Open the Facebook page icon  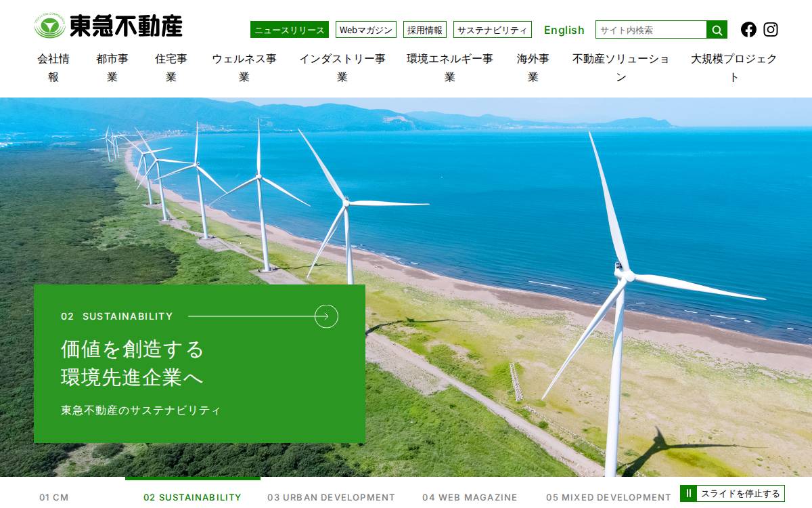748,29
